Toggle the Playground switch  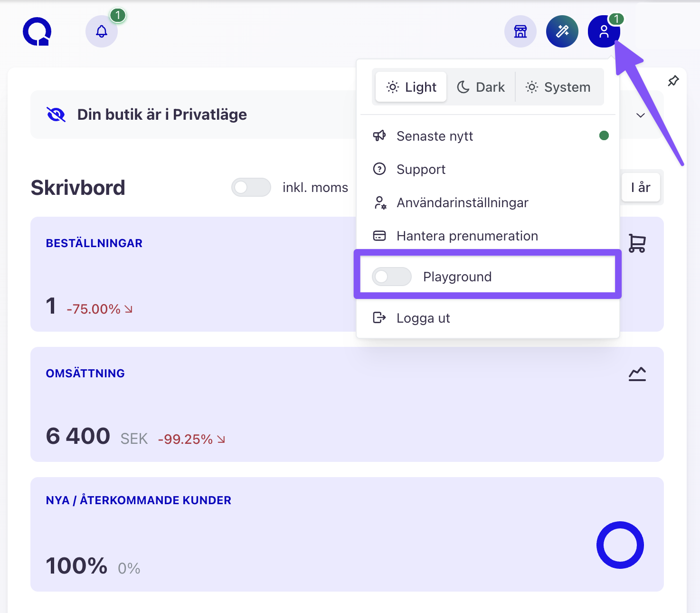point(392,277)
